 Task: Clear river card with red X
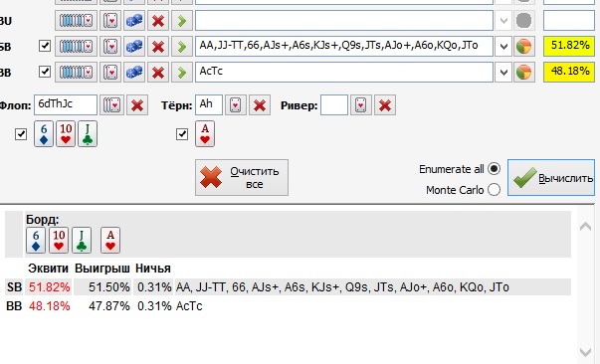coord(385,104)
